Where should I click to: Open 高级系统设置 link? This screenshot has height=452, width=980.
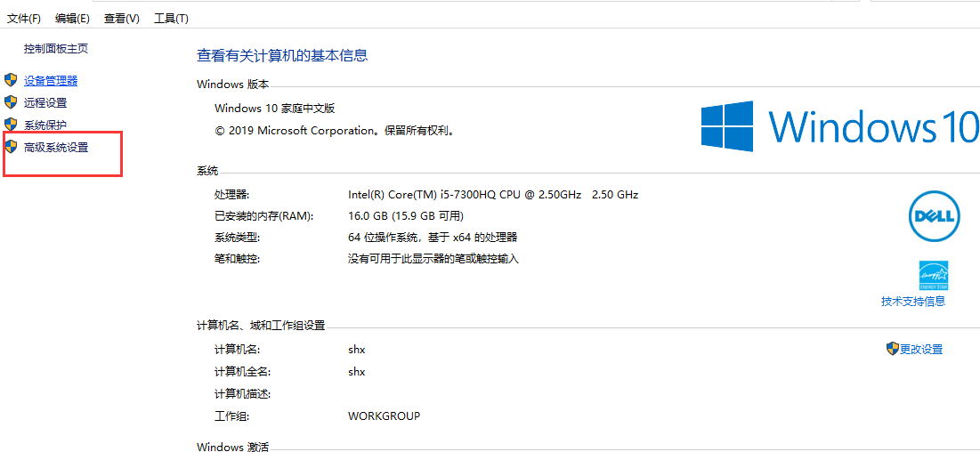(55, 148)
